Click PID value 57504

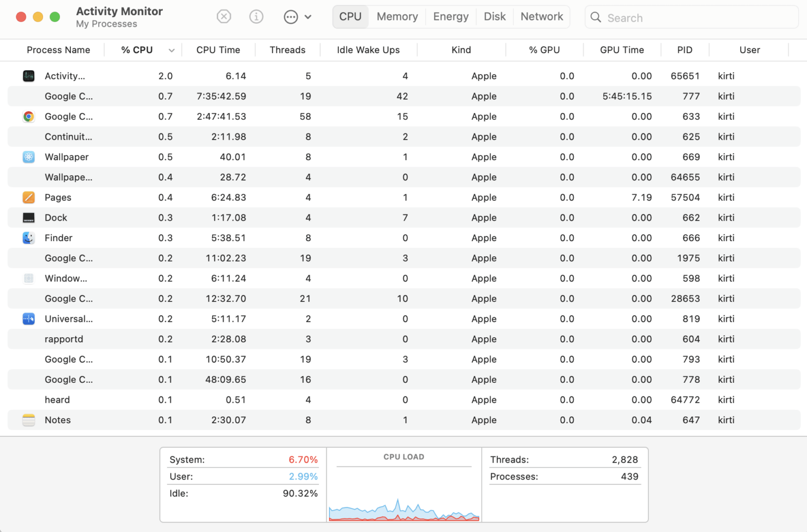685,197
